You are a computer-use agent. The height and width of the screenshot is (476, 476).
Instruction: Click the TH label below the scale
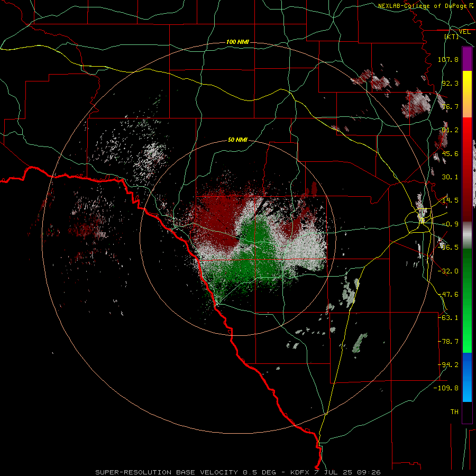454,412
